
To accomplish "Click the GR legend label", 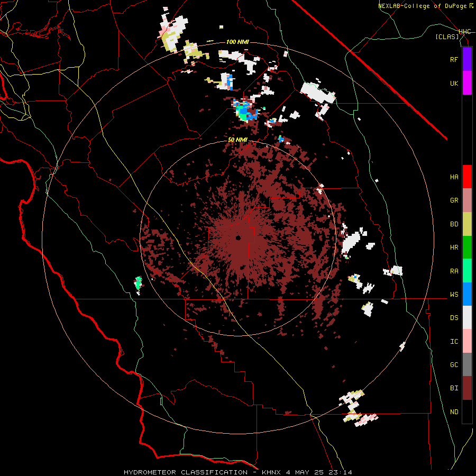I will pyautogui.click(x=454, y=200).
